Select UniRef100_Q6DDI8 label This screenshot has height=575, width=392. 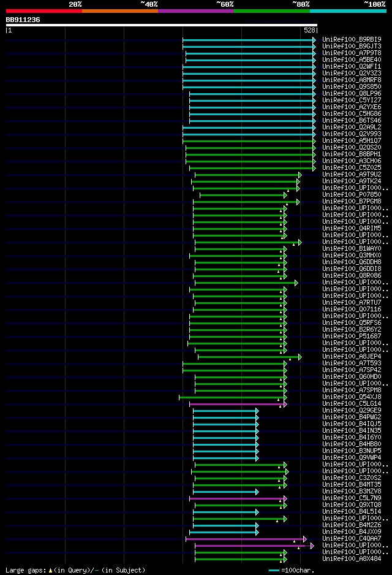[352, 268]
